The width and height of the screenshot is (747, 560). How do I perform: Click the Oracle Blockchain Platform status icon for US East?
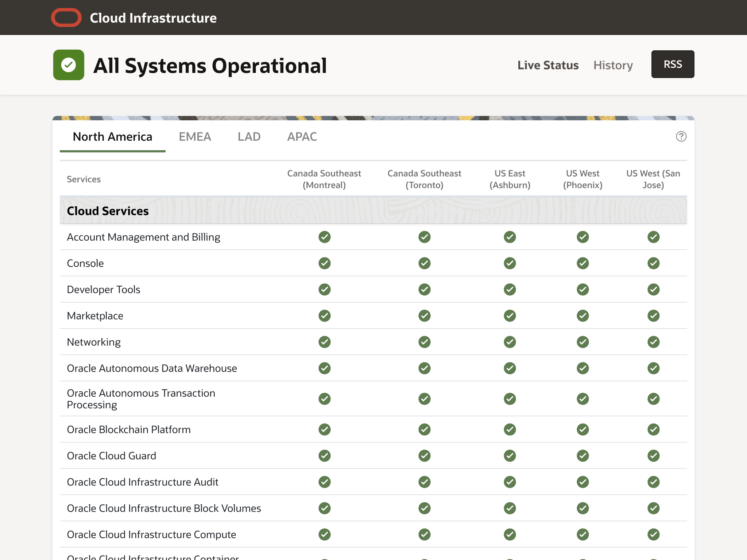coord(510,429)
